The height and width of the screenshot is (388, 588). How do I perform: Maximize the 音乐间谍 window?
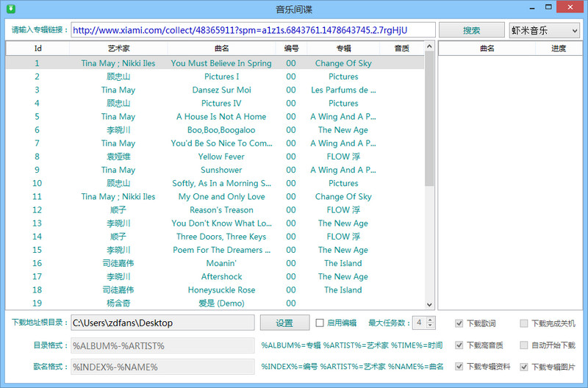click(548, 7)
